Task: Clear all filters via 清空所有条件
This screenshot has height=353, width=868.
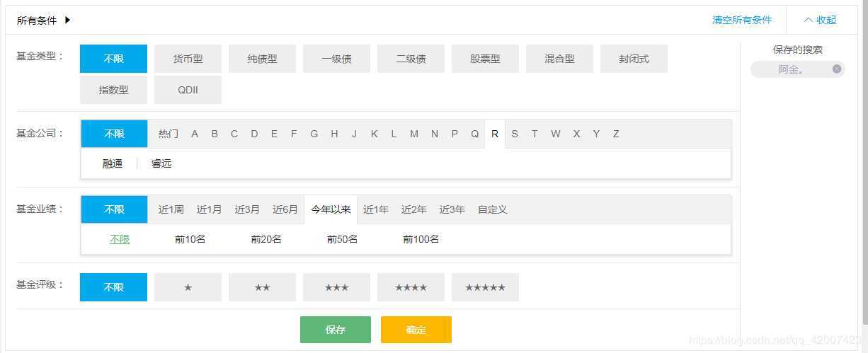Action: (x=742, y=20)
